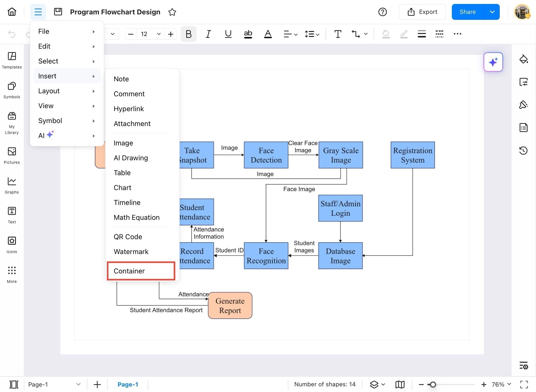The width and height of the screenshot is (536, 392).
Task: Click the Export button
Action: coord(422,12)
